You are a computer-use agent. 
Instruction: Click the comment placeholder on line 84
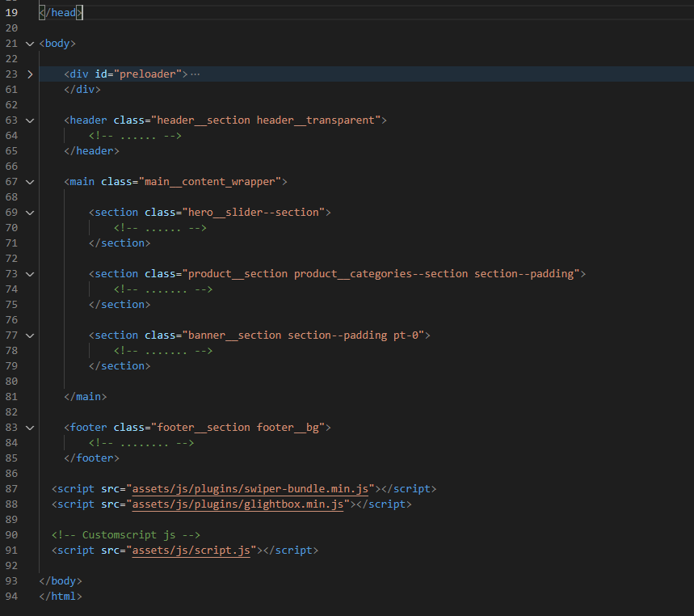(141, 443)
